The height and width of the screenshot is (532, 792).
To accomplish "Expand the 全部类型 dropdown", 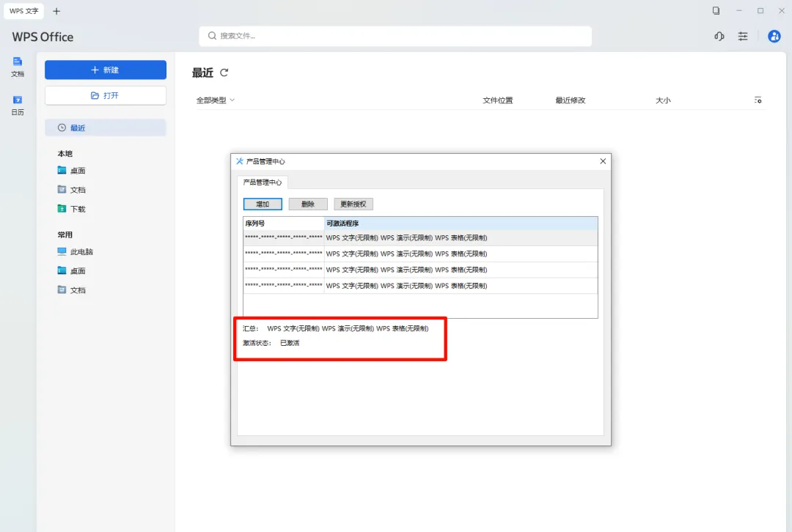I will [216, 100].
